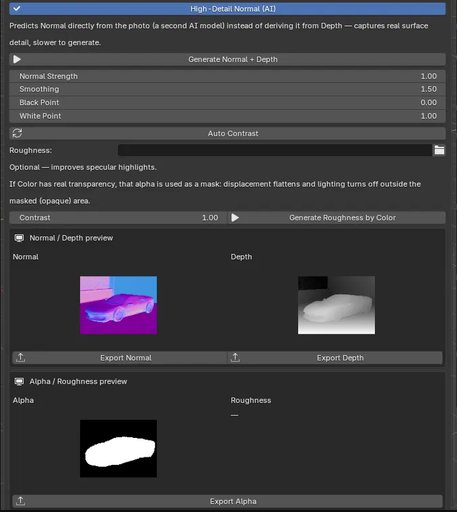Focus the Roughness file path field
The height and width of the screenshot is (512, 457).
pyautogui.click(x=275, y=150)
